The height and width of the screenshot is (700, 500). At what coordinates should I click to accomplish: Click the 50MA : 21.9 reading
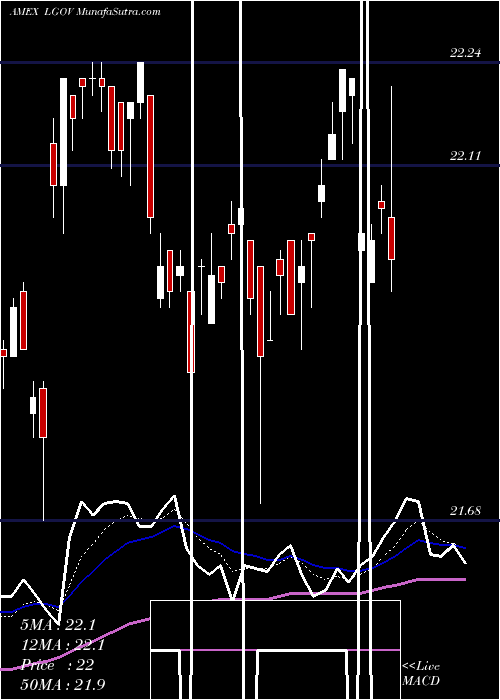63,684
